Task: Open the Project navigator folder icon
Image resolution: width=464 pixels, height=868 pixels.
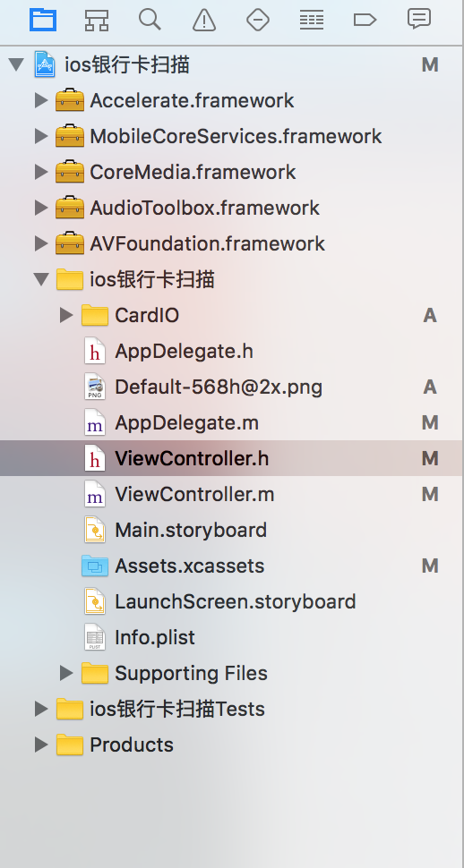Action: (x=43, y=20)
